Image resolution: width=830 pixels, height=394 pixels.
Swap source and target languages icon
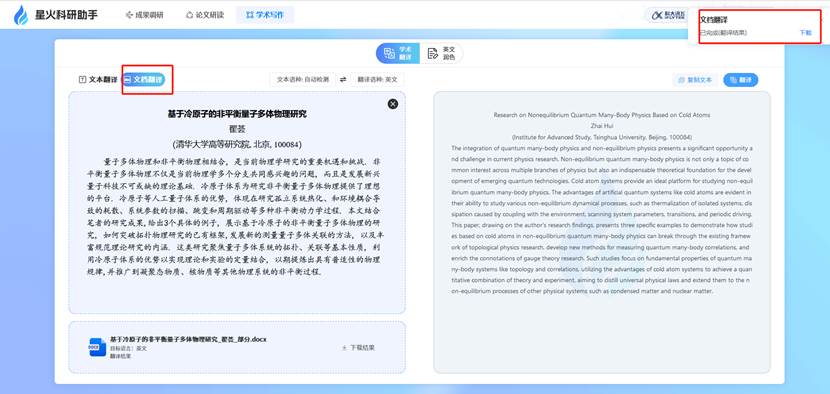pyautogui.click(x=343, y=79)
